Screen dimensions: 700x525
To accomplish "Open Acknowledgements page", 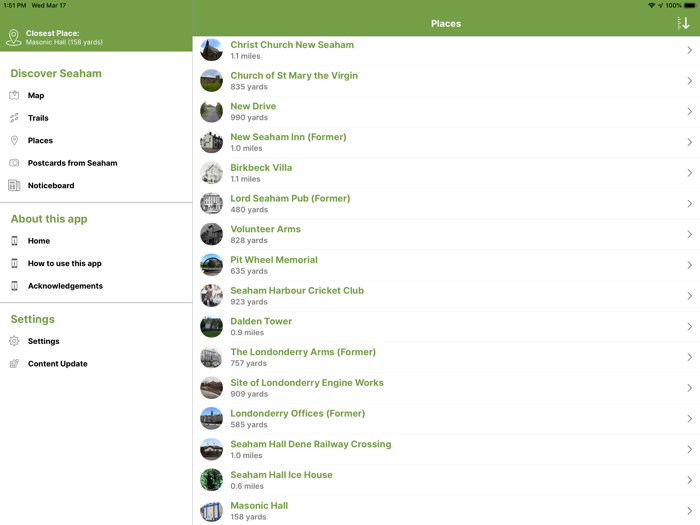I will (x=65, y=286).
